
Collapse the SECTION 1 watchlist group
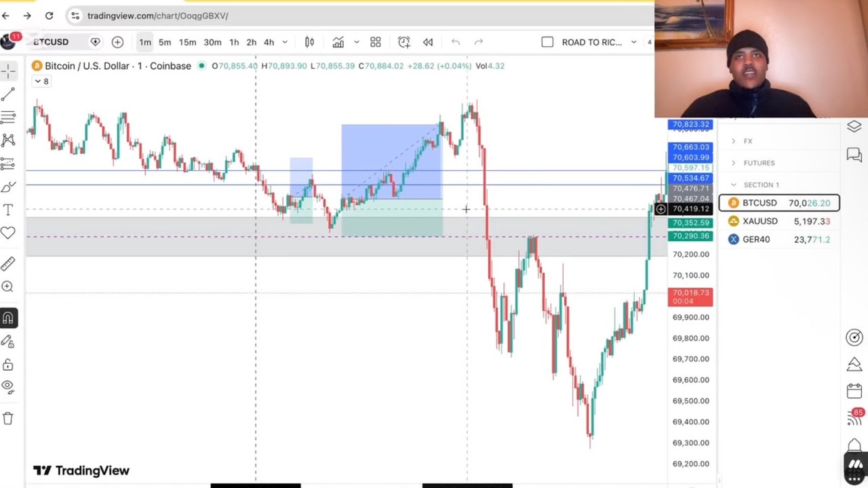(x=733, y=184)
